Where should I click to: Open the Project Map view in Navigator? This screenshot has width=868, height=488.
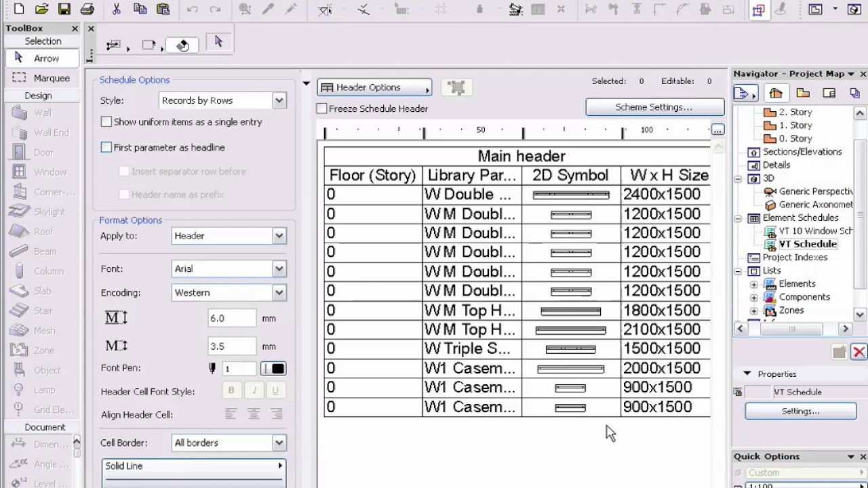[776, 93]
